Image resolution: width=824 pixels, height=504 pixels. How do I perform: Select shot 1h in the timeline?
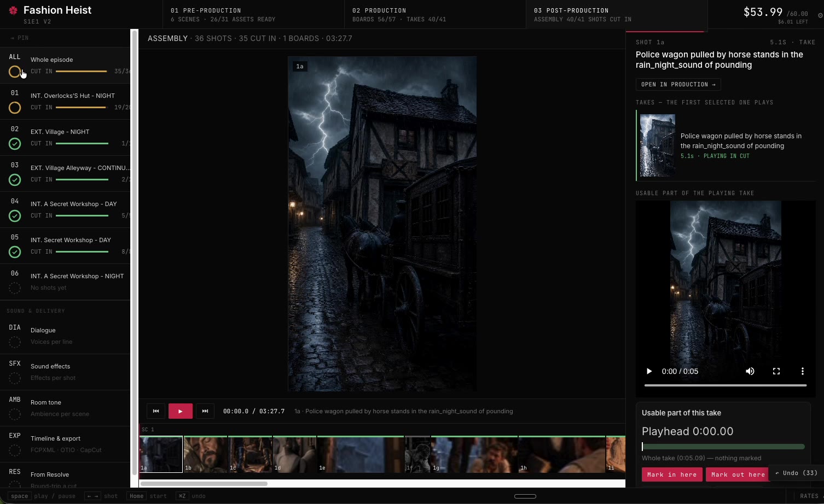pyautogui.click(x=562, y=454)
